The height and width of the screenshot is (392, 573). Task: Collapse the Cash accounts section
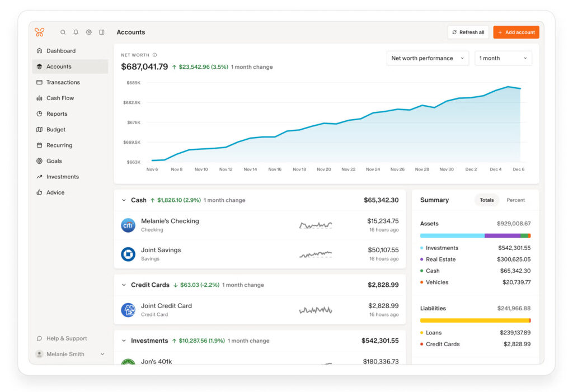coord(124,200)
